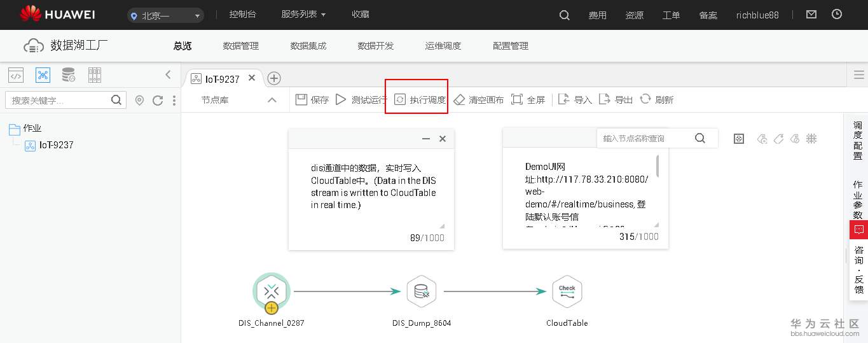The height and width of the screenshot is (343, 868).
Task: Click the third tag icon beside the grid icon
Action: coord(794,139)
